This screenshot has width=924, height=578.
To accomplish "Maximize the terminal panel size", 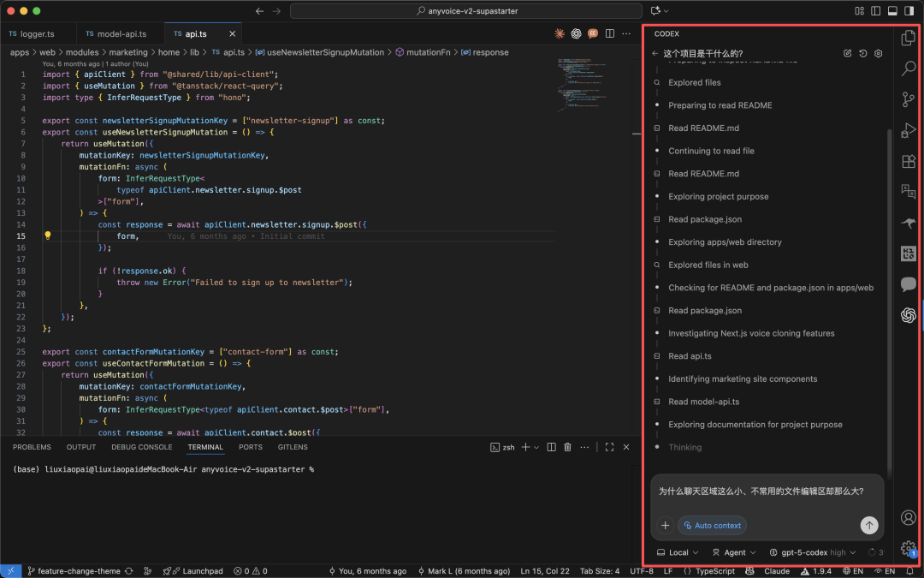I will tap(609, 447).
